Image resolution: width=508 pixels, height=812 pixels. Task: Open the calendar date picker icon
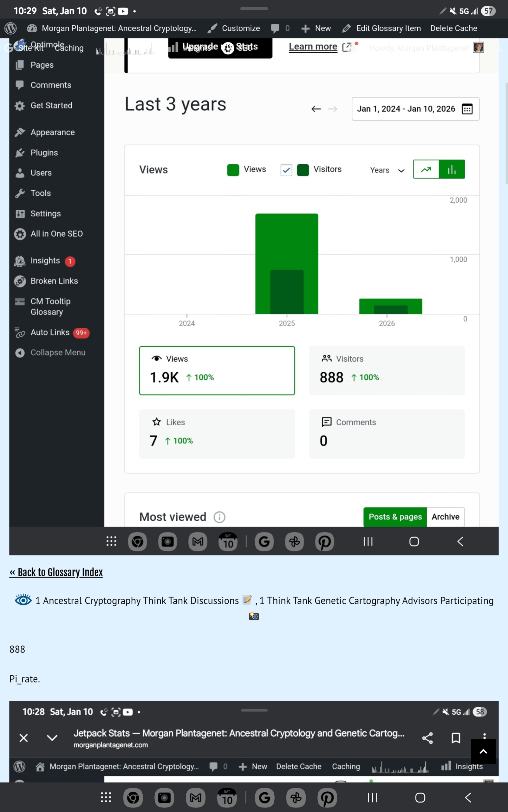(x=467, y=109)
